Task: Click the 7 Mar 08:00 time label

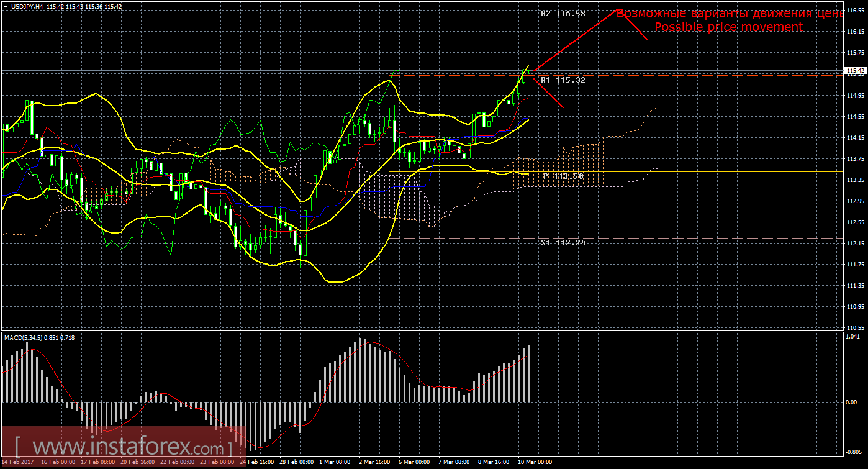Action: click(454, 463)
